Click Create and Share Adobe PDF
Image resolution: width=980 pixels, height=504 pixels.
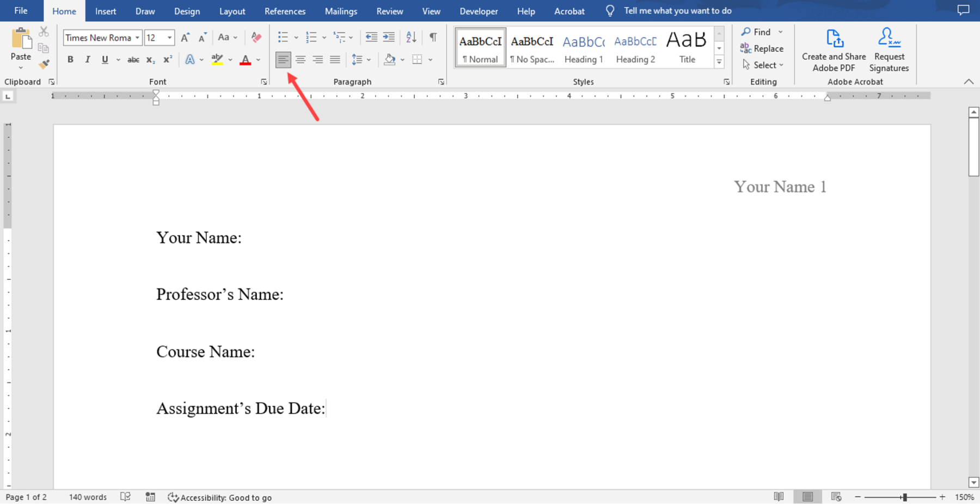[x=834, y=50]
